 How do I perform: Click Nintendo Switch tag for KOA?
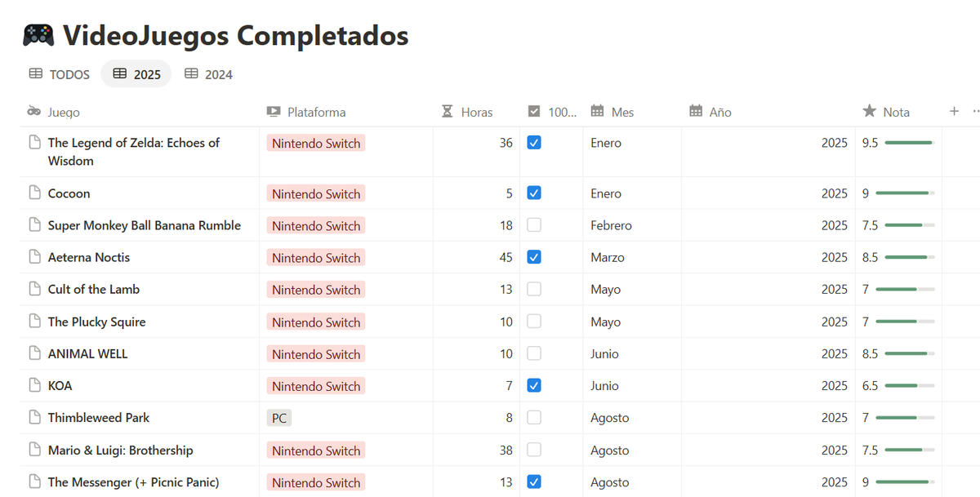coord(316,386)
